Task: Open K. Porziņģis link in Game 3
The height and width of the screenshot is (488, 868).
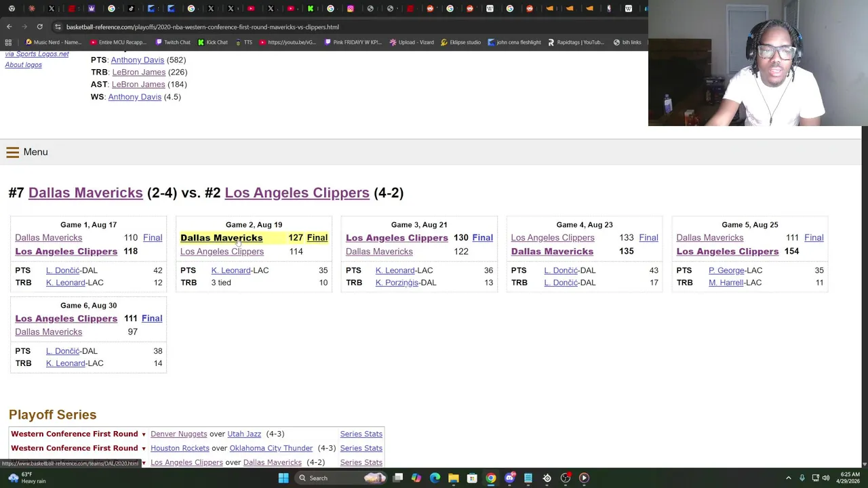Action: [x=397, y=283]
